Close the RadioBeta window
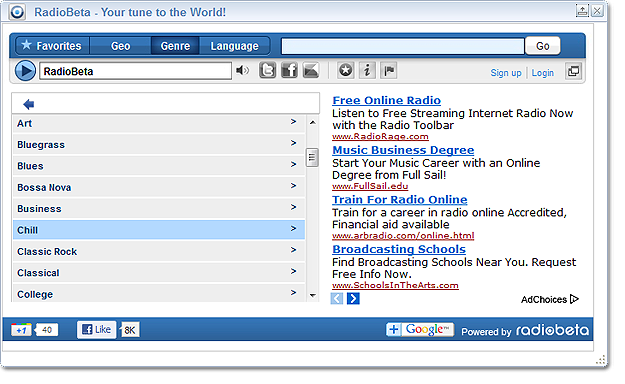625x384 pixels. pos(597,11)
